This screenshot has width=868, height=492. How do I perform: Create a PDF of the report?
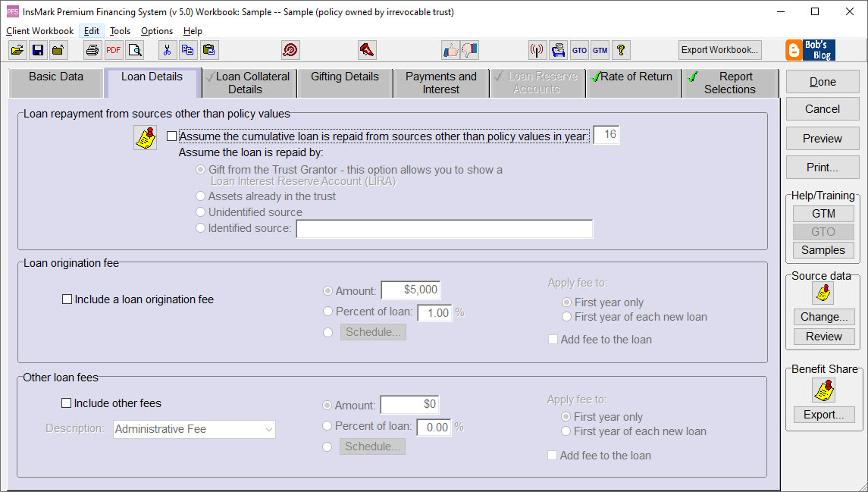[113, 49]
